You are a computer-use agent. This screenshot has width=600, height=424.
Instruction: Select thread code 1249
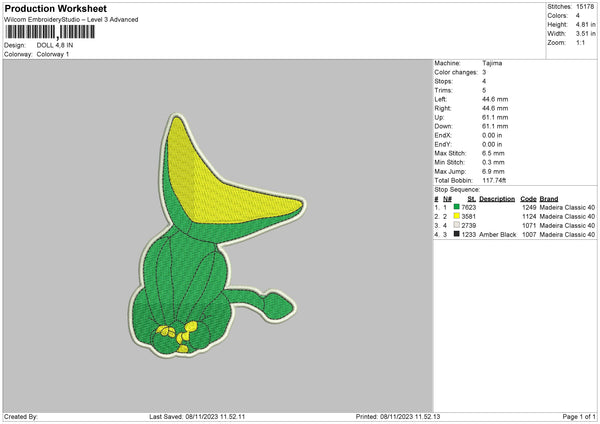(x=529, y=207)
